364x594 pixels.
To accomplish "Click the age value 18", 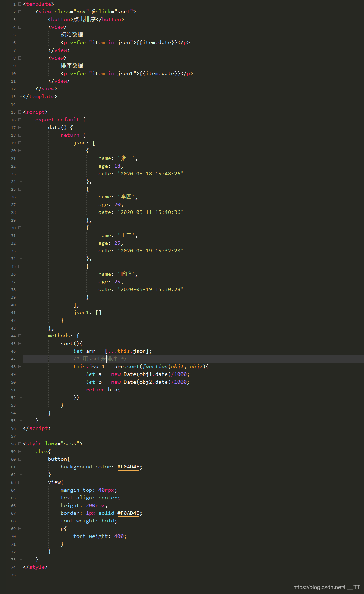I will 117,166.
